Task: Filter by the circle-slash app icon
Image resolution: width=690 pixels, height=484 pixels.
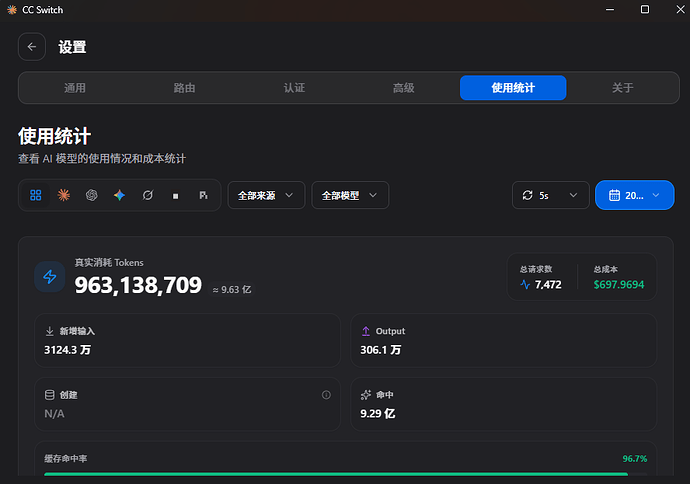Action: click(147, 195)
